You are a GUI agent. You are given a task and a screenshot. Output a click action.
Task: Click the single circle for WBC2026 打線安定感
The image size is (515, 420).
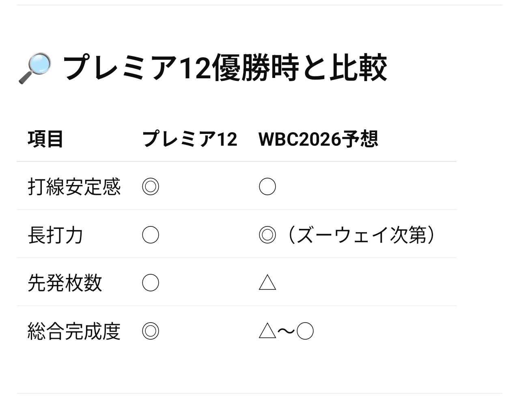coord(267,187)
